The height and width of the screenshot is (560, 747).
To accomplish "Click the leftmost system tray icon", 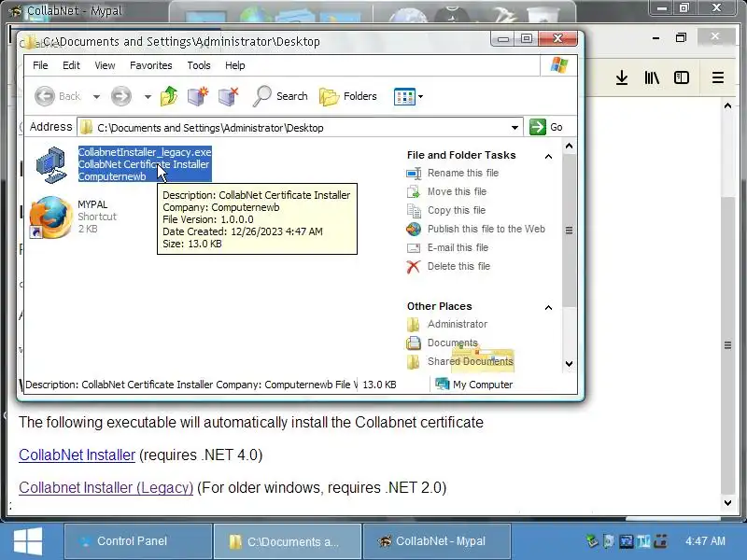I will (x=592, y=541).
